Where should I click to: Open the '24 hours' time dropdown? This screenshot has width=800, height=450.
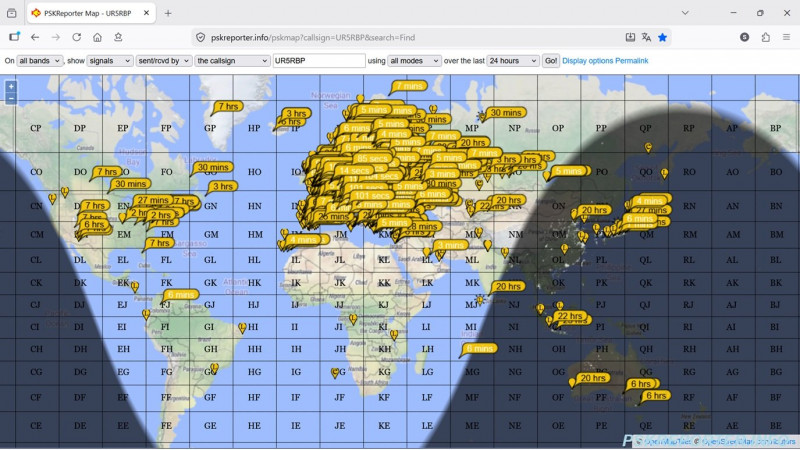pyautogui.click(x=513, y=61)
